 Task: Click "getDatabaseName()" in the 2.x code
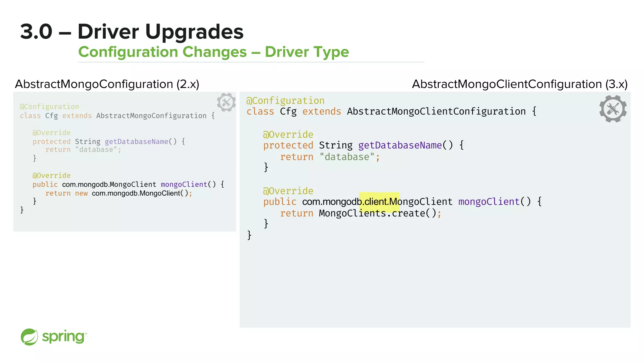point(141,141)
